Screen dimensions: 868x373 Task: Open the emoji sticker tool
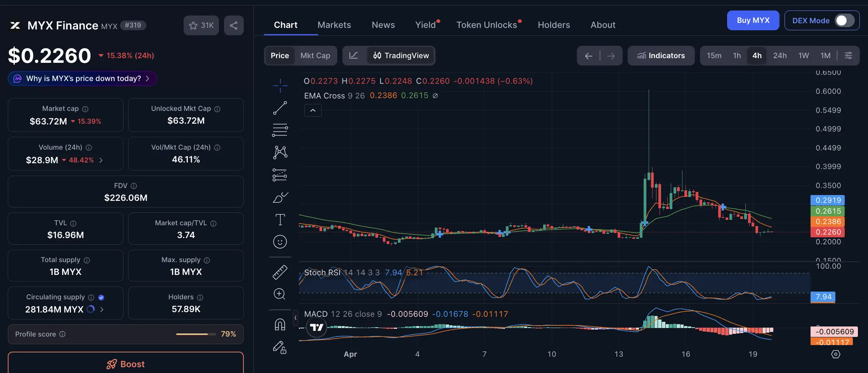point(280,242)
